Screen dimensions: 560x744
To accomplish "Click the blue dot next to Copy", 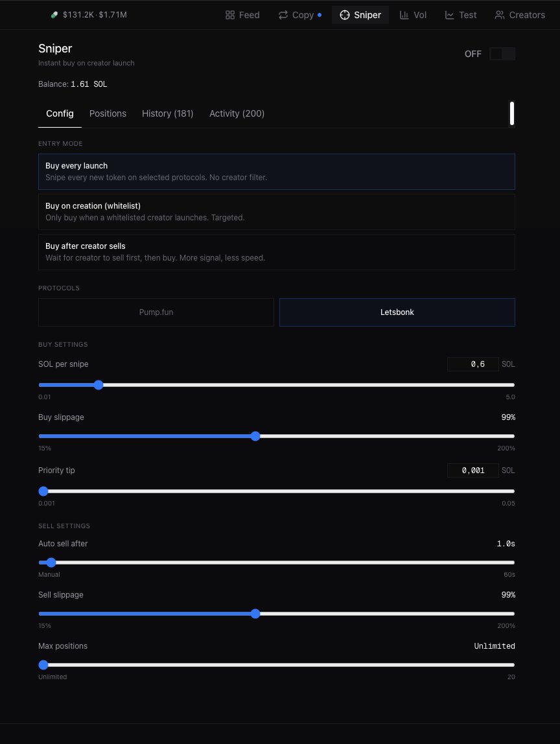I will click(320, 15).
